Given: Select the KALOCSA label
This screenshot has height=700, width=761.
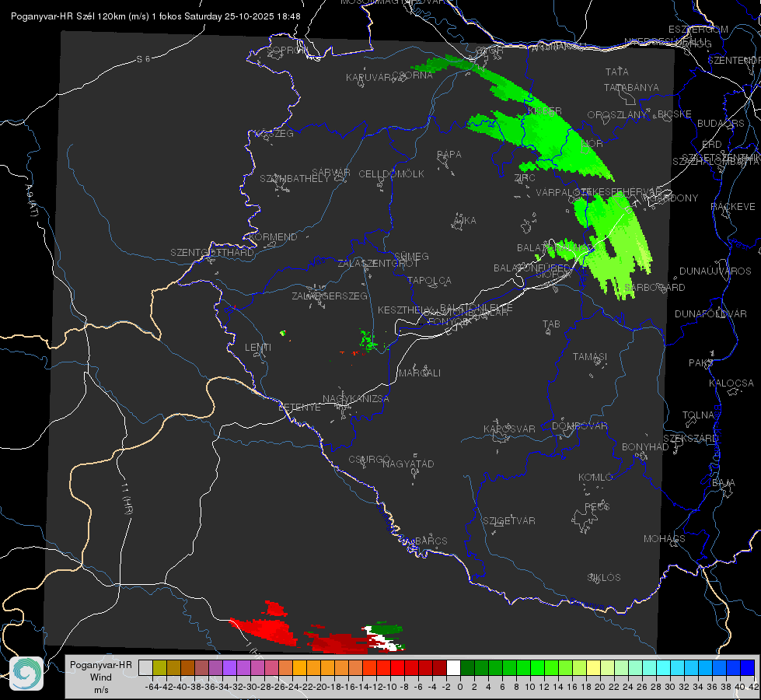Looking at the screenshot, I should click(731, 383).
